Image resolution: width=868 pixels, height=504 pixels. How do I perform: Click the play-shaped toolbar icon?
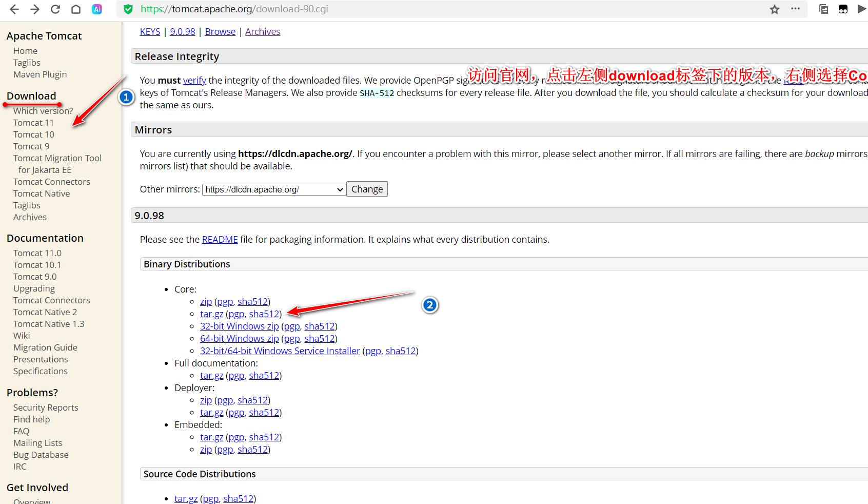[862, 9]
